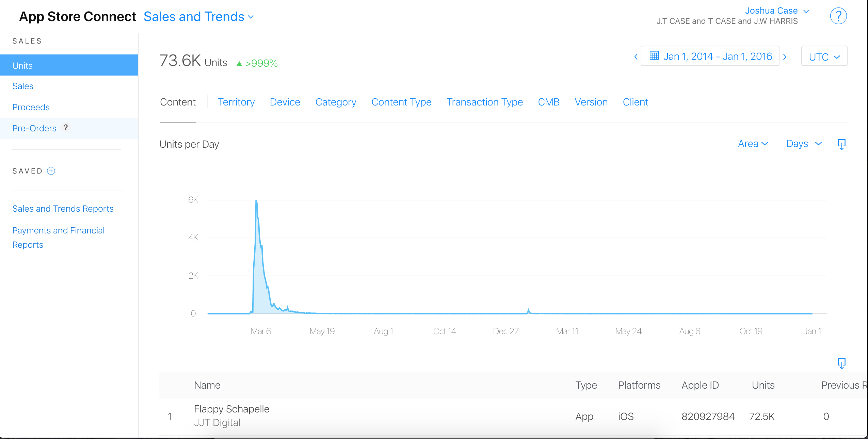868x439 pixels.
Task: Switch to the Territory tab
Action: pyautogui.click(x=236, y=102)
